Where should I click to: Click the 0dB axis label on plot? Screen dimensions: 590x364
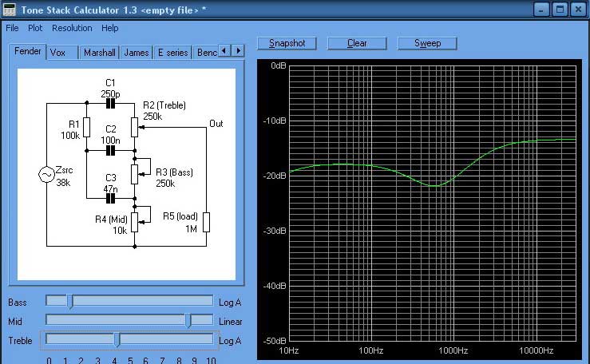click(x=279, y=65)
